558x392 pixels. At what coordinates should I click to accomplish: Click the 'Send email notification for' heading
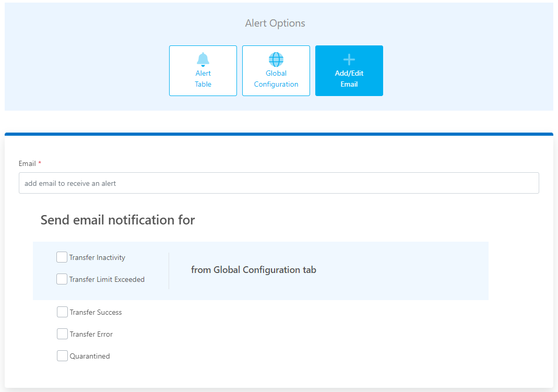(x=117, y=220)
